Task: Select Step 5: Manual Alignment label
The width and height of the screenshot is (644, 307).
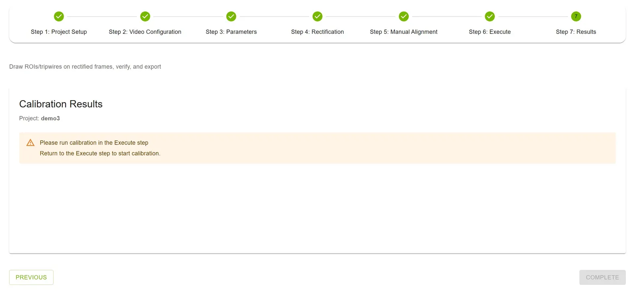Action: coord(404,32)
